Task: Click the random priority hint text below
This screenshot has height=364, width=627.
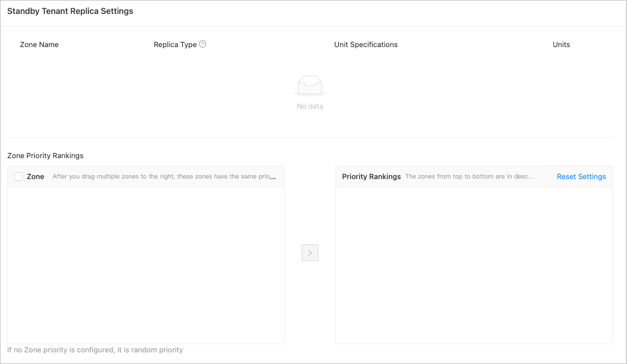Action: coord(95,350)
